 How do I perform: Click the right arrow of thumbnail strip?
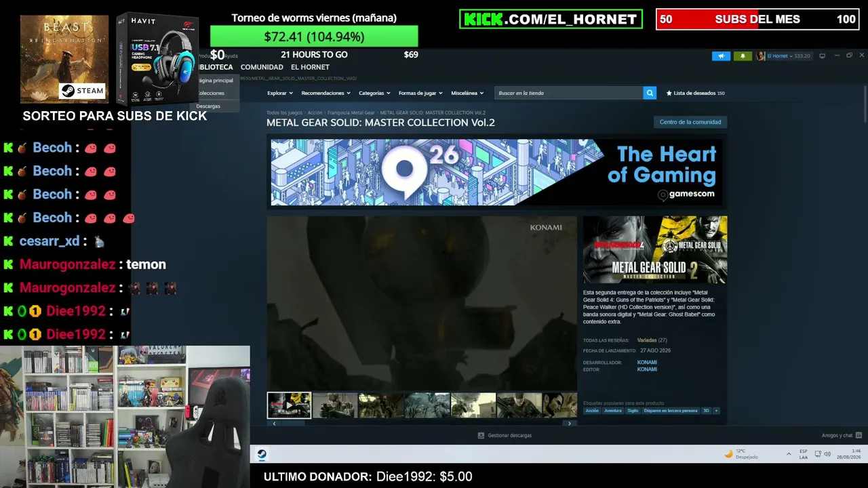570,423
